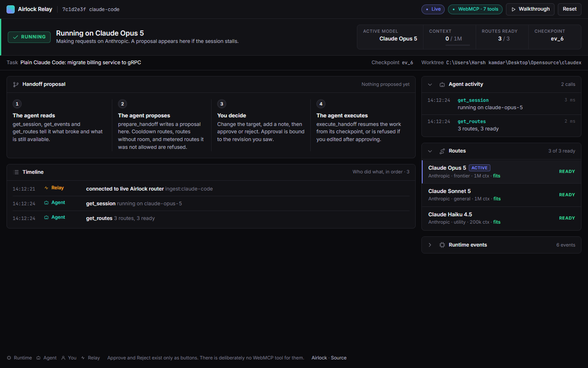Click the Relay icon in the connected timeline row

(47, 188)
